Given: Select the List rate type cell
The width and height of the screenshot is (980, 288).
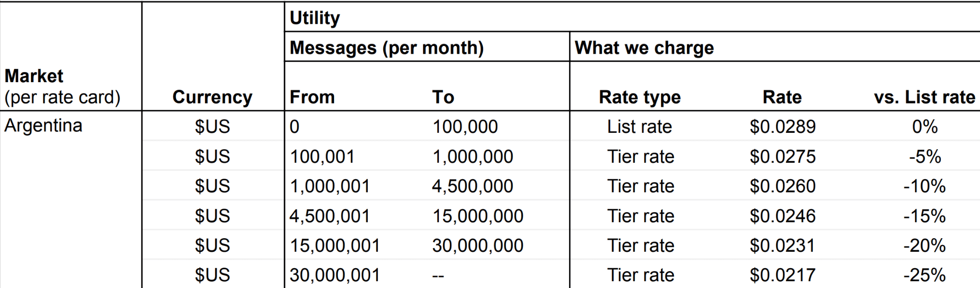Looking at the screenshot, I should coord(640,127).
